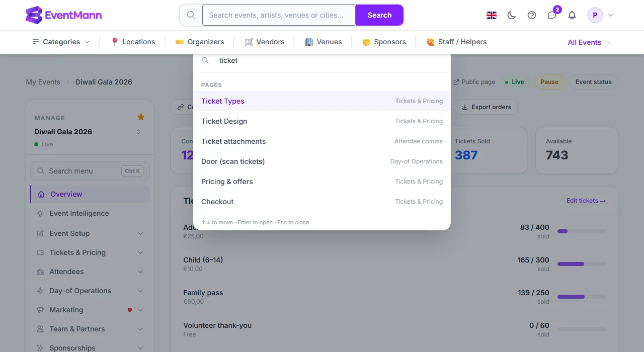Expand the Event Setup chevron

[x=140, y=233]
